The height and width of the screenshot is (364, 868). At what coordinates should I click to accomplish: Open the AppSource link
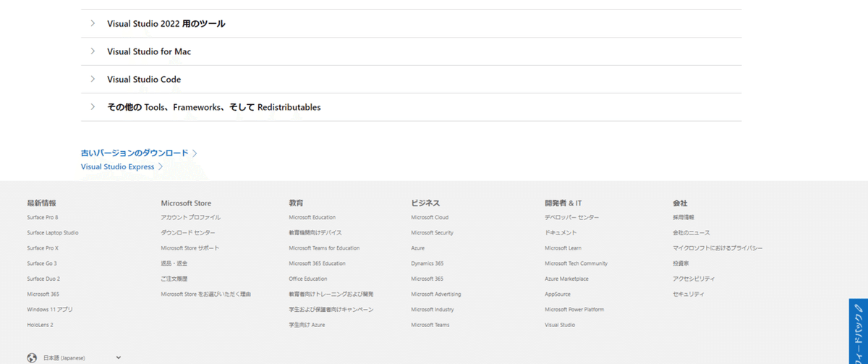click(558, 294)
